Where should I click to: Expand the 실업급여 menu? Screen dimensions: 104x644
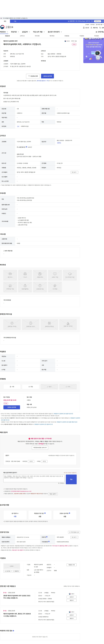(x=26, y=32)
